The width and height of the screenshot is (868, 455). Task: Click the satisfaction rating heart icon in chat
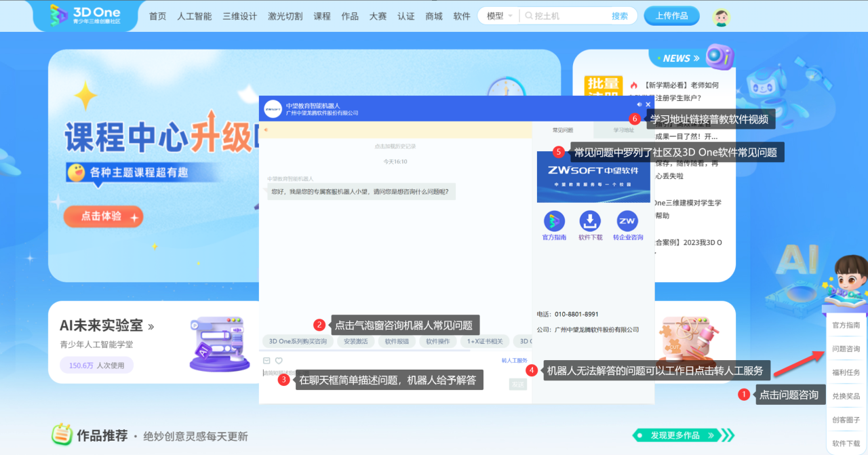point(279,361)
